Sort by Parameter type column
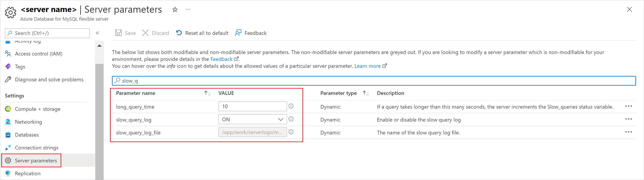The height and width of the screenshot is (180, 644). (366, 93)
